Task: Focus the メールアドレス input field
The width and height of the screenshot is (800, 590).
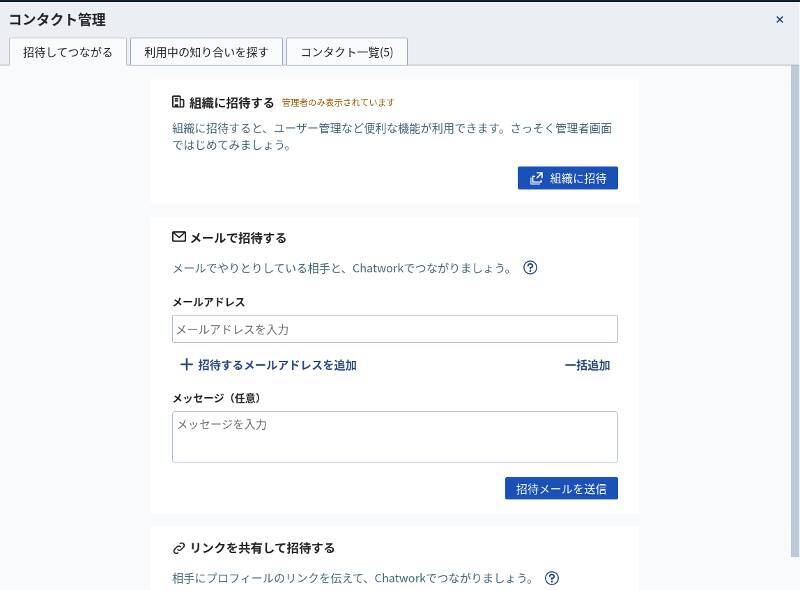Action: pos(394,329)
